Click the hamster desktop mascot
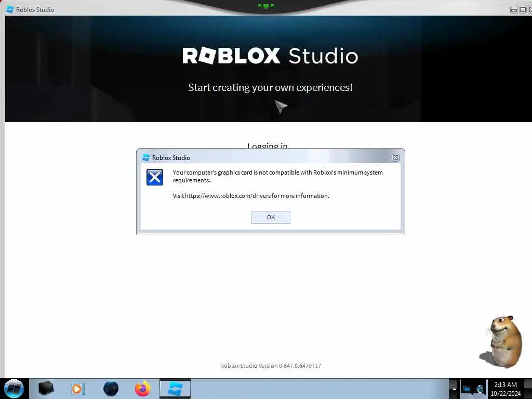This screenshot has width=532, height=399. 501,341
